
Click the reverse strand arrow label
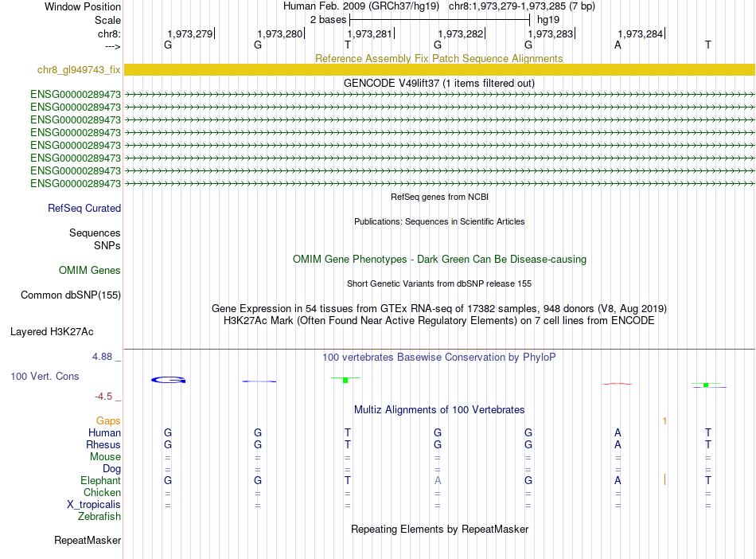tap(113, 46)
